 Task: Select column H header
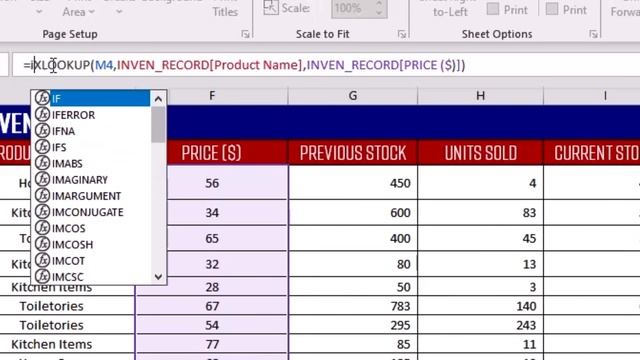(x=480, y=96)
